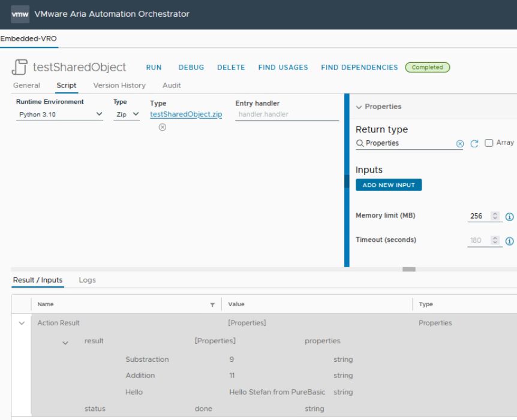
Task: Open the return type search icon
Action: click(x=360, y=143)
